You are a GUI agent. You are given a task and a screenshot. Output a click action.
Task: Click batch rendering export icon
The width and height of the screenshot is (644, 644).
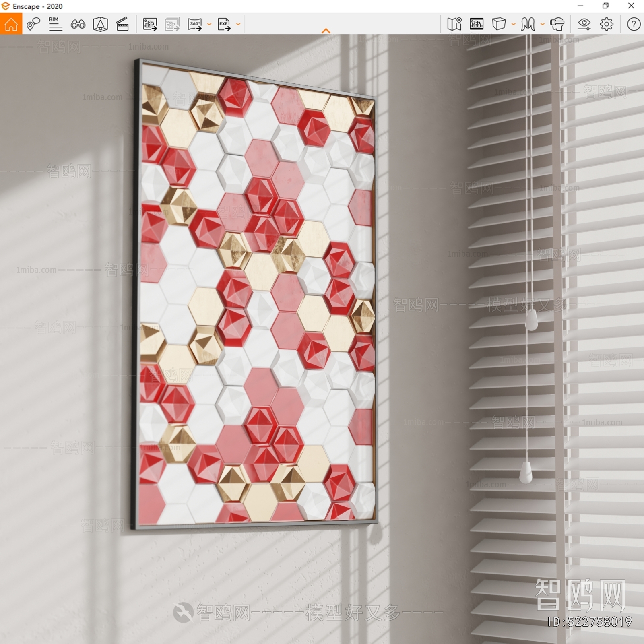(172, 24)
